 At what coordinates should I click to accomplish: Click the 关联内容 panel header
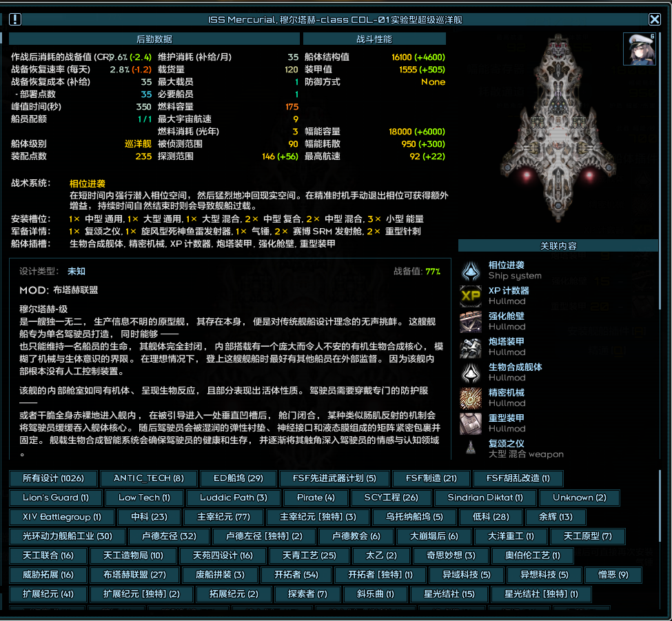tap(558, 246)
